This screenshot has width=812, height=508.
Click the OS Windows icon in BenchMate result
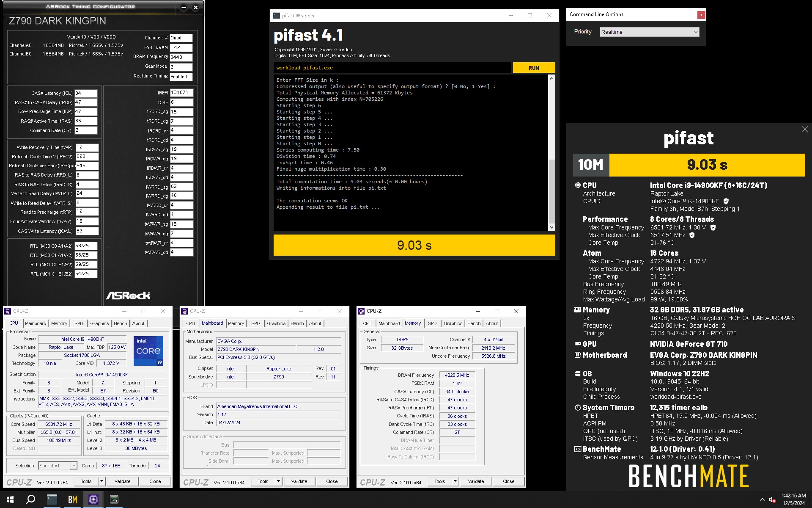point(578,374)
